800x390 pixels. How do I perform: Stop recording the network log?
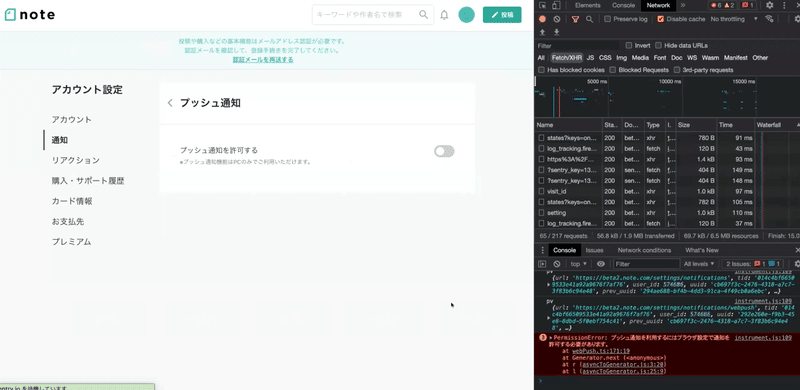point(542,19)
